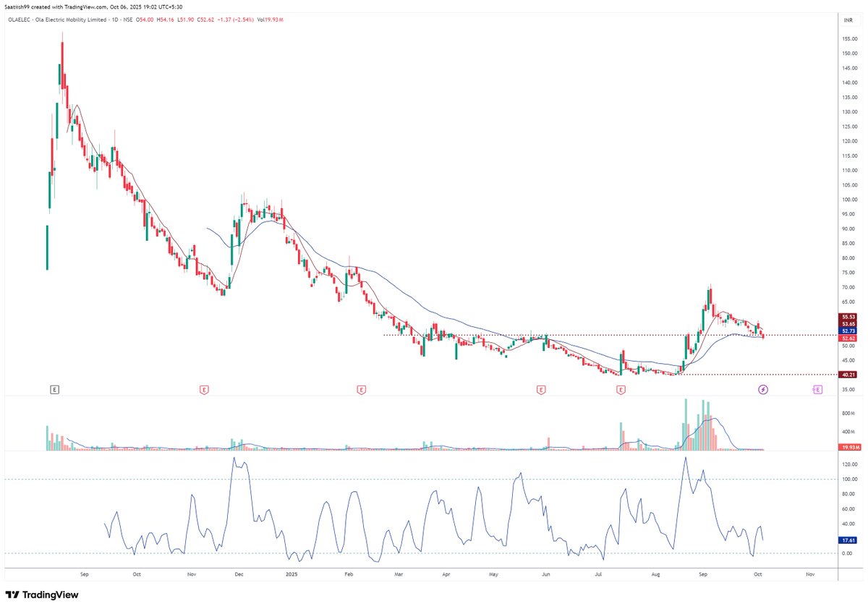The image size is (868, 609).
Task: Select the dashed upcoming earnings "E" badge near November
Action: pyautogui.click(x=816, y=389)
